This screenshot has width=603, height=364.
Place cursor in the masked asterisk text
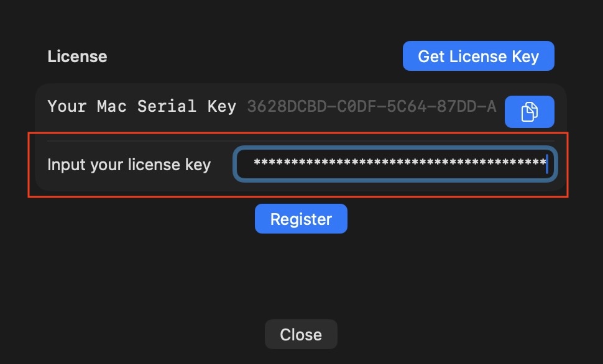tap(399, 165)
